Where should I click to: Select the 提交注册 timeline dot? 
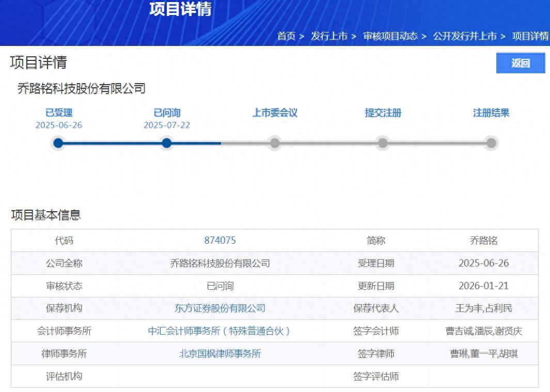383,143
